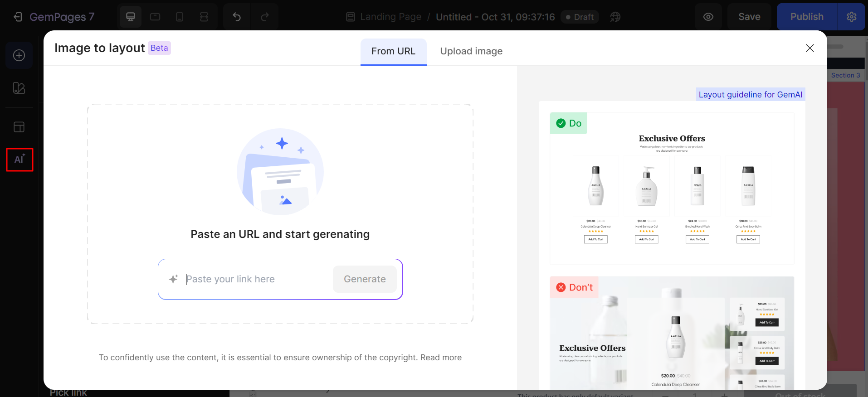Open the theme styles sidebar icon
This screenshot has width=868, height=397.
(x=19, y=88)
